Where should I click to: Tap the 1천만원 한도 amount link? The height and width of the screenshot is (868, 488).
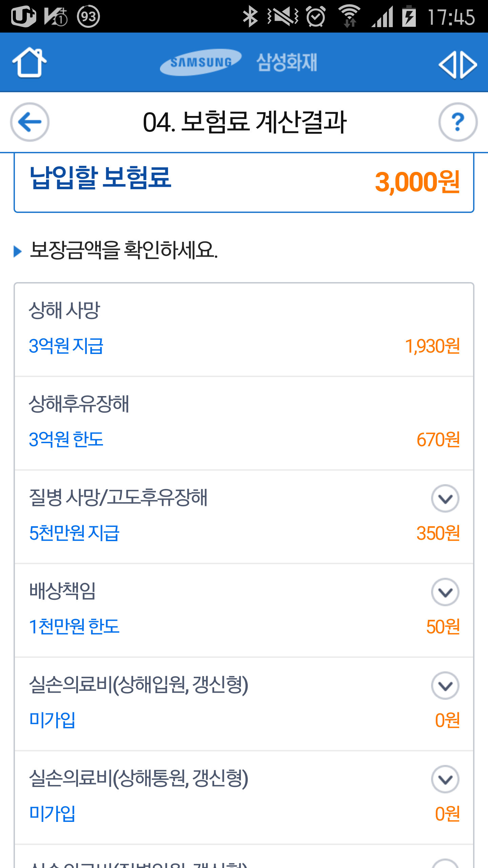[x=74, y=627]
